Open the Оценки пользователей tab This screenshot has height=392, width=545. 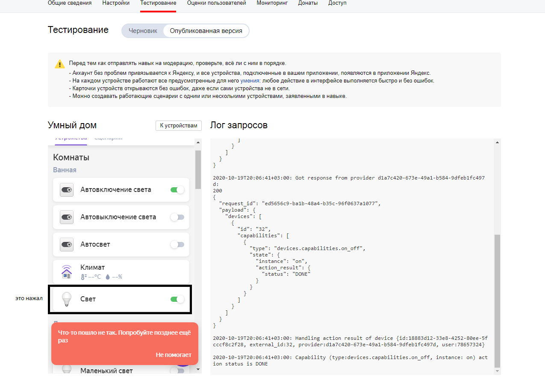tap(216, 3)
